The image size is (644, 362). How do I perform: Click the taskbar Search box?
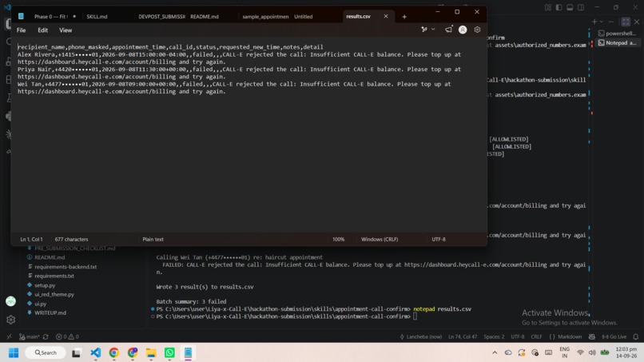46,352
